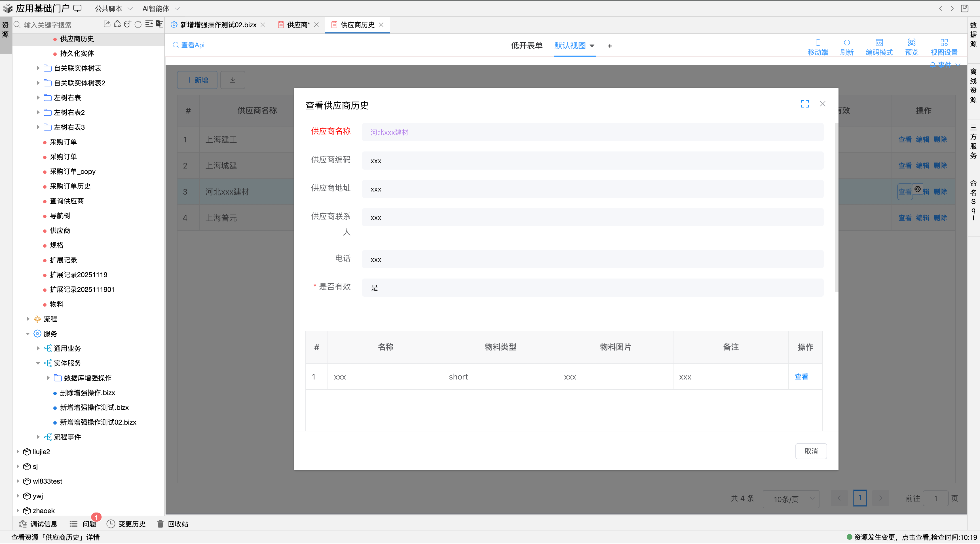980x544 pixels.
Task: Switch to 编码模式 code mode
Action: coord(879,47)
